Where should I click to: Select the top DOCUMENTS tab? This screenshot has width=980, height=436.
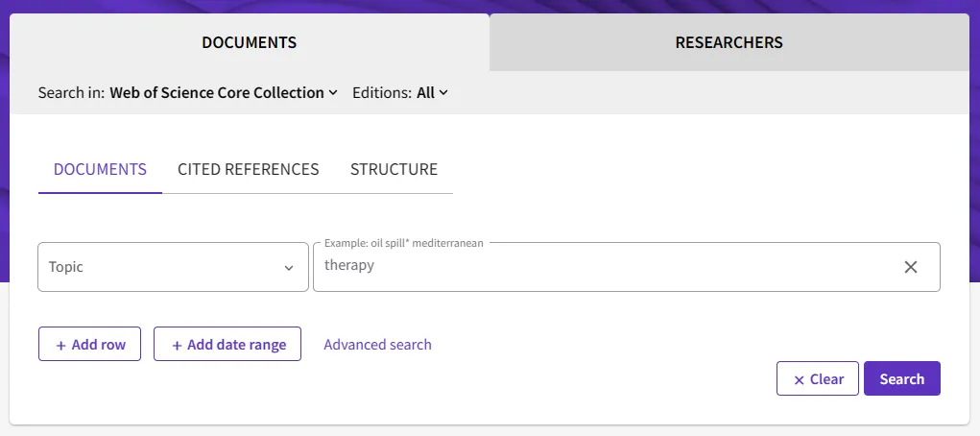coord(250,42)
